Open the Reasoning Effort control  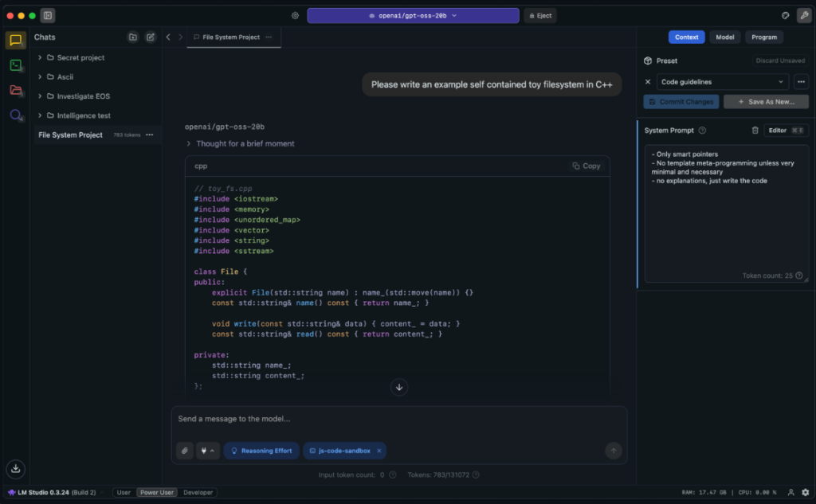click(261, 451)
